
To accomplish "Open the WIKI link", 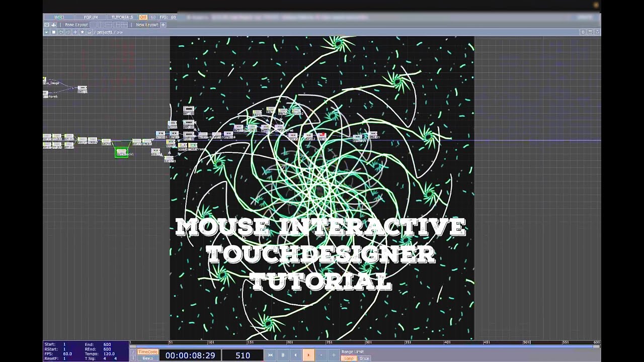I will (x=59, y=17).
